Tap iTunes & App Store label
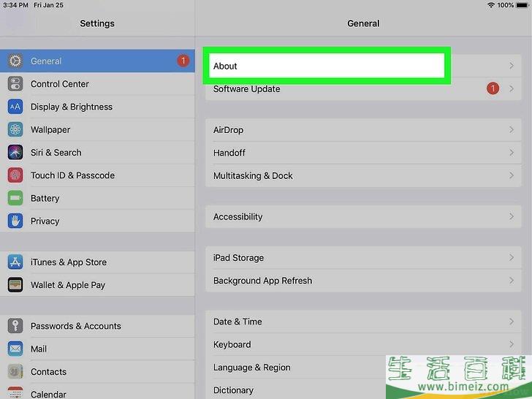 pyautogui.click(x=69, y=262)
